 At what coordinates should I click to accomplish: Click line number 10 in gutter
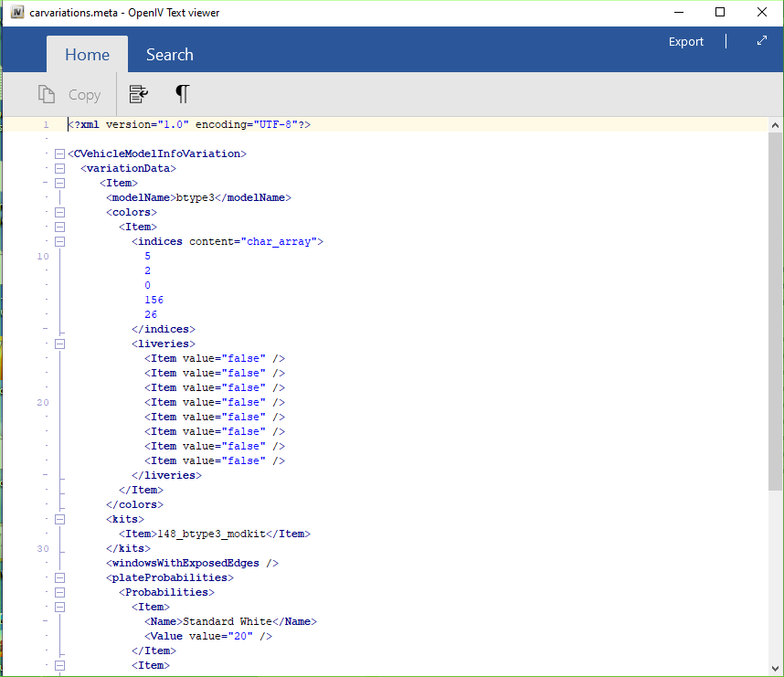(x=43, y=256)
